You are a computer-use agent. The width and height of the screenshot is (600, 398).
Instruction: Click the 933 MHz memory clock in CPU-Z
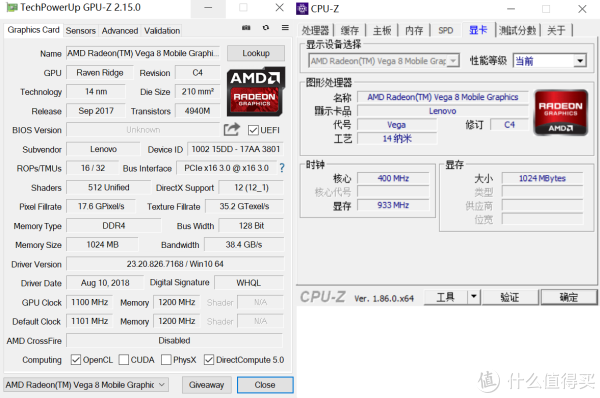click(x=393, y=205)
